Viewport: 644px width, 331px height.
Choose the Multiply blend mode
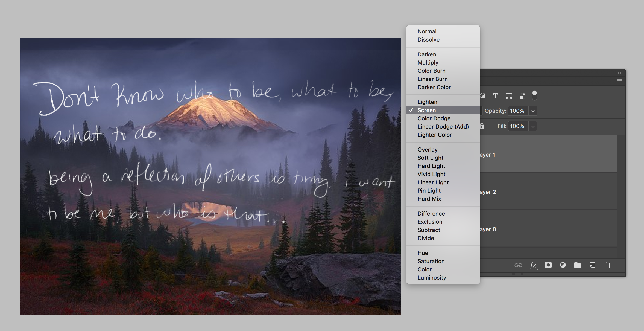pyautogui.click(x=428, y=63)
